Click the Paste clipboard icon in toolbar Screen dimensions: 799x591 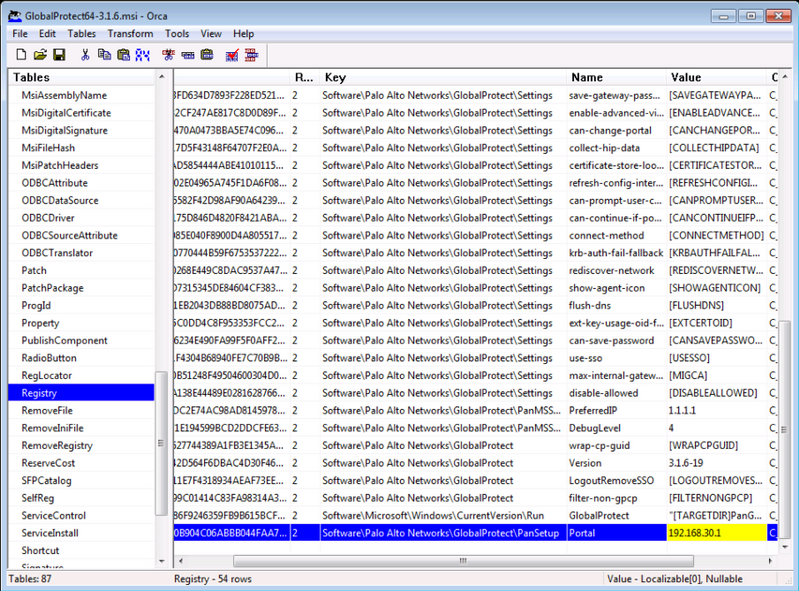[x=123, y=54]
